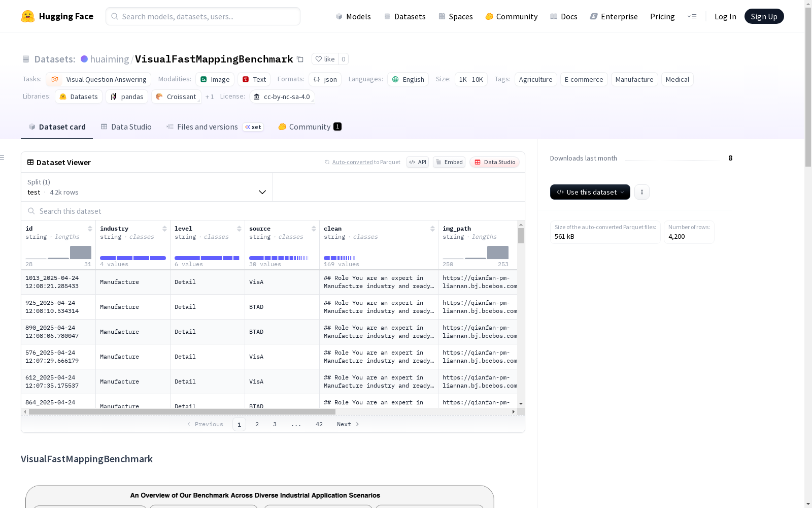The width and height of the screenshot is (812, 508).
Task: Open the left sidebar toggle icon
Action: [x=2, y=157]
